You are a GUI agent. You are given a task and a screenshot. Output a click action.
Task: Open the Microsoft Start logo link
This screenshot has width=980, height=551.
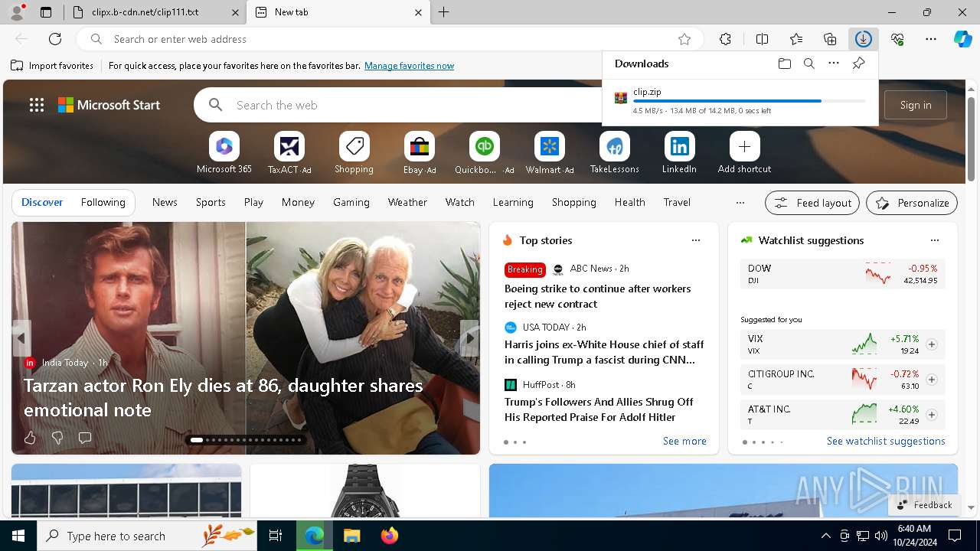tap(109, 105)
